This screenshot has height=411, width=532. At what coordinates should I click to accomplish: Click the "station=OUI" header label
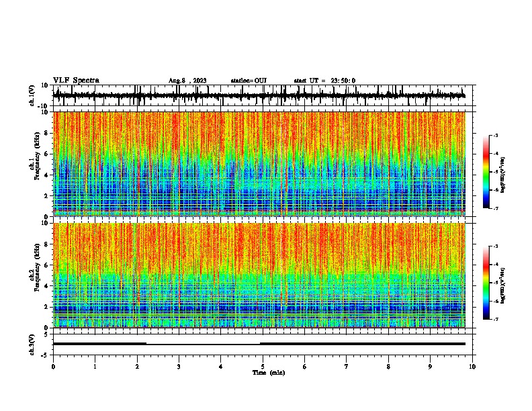249,81
